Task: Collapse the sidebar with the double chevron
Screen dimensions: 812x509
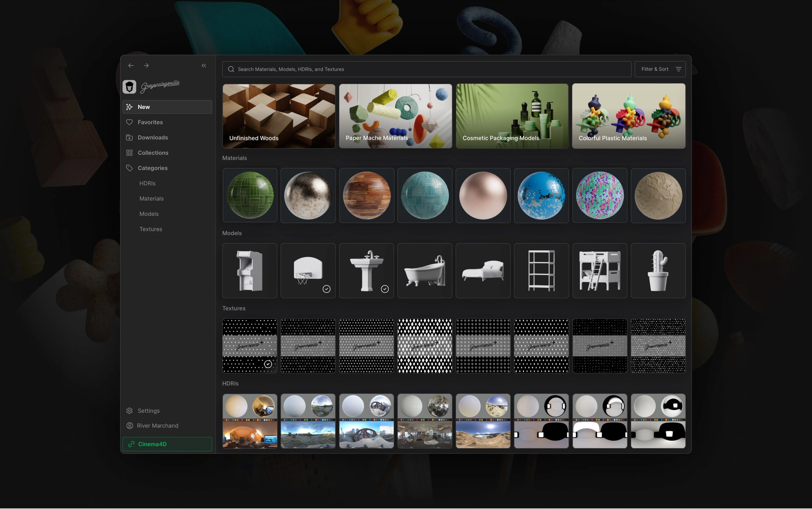Action: [x=204, y=65]
